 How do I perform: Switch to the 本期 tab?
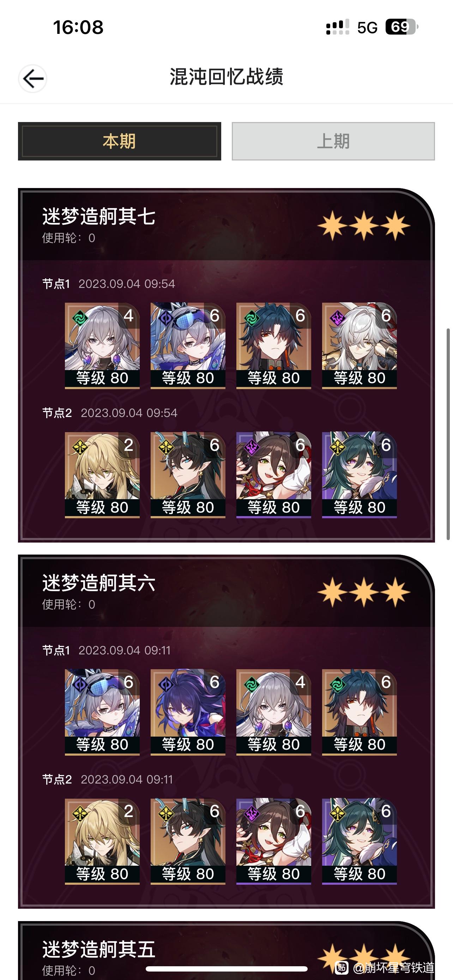(x=120, y=141)
